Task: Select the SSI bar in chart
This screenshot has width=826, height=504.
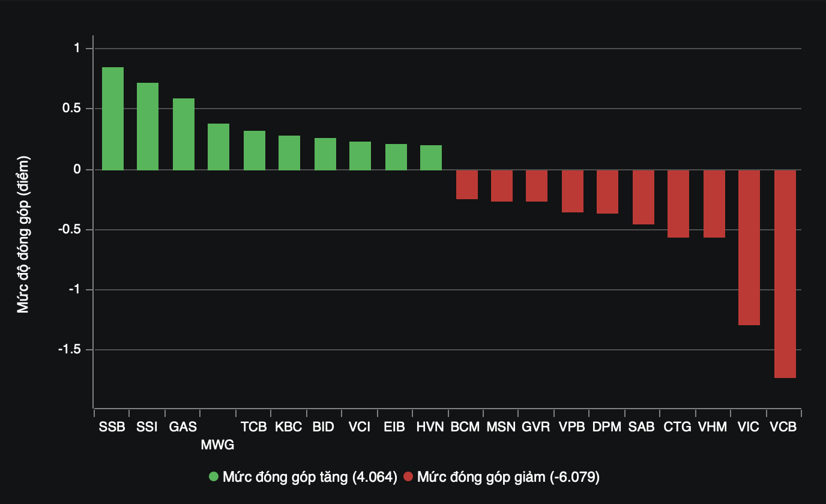Action: 148,127
